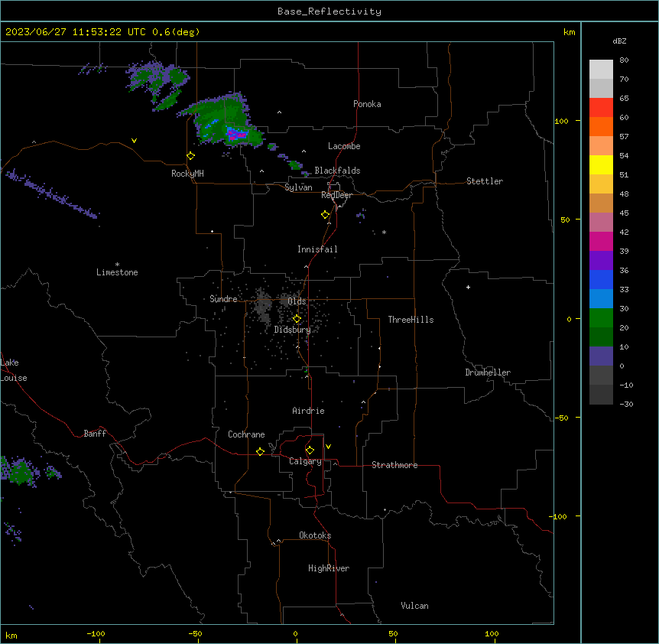659x644 pixels.
Task: Click the white asterisk marker east of Innisfail
Action: [x=384, y=232]
